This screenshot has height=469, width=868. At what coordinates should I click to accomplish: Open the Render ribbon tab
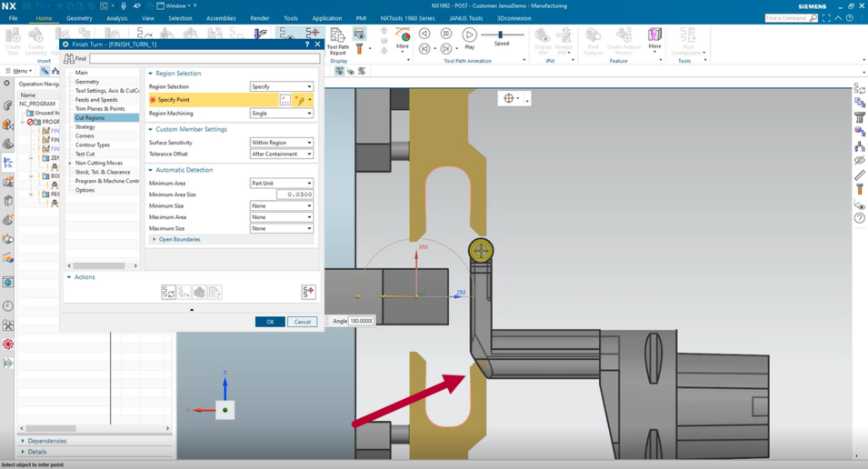click(260, 18)
